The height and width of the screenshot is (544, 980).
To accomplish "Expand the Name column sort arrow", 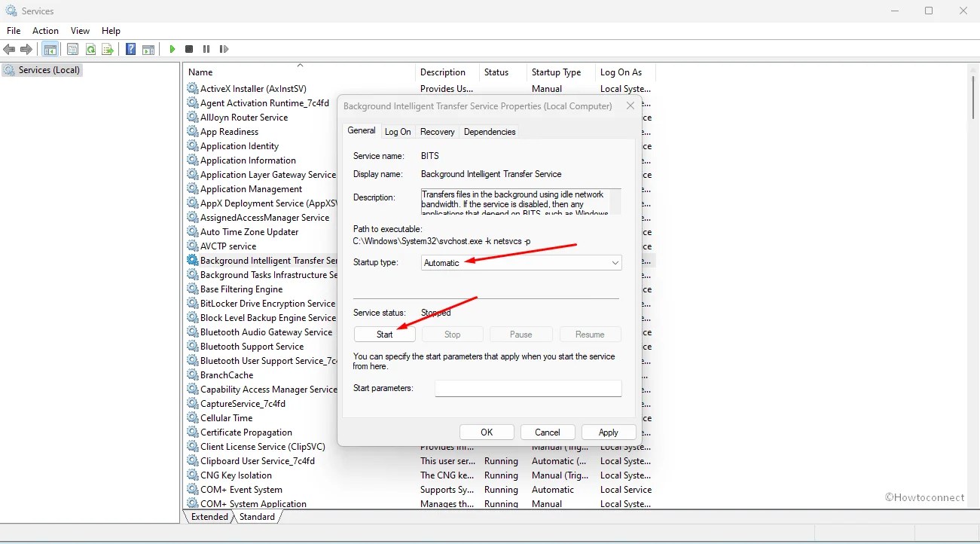I will coord(298,65).
